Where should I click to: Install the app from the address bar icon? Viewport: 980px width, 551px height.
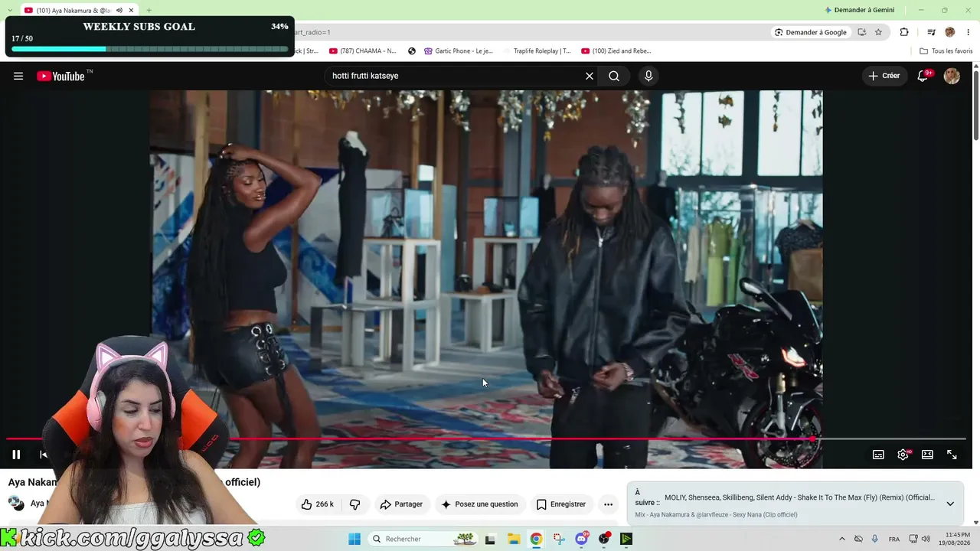point(862,32)
